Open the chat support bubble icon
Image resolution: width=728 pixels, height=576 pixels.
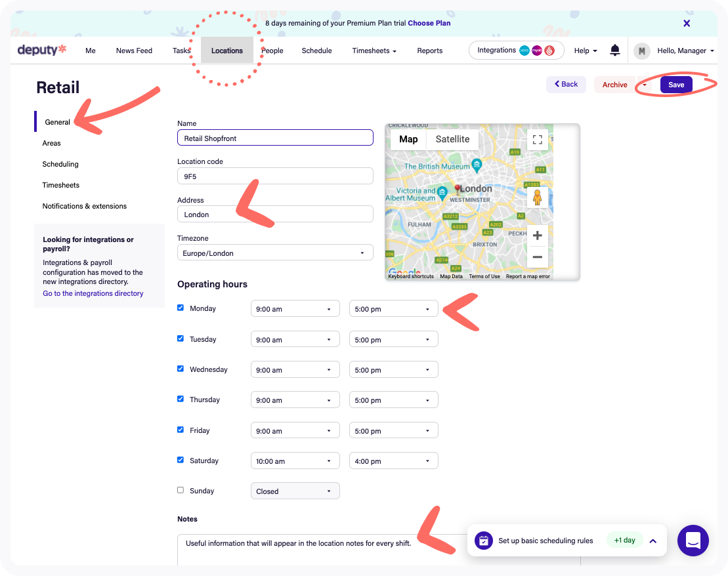(x=693, y=541)
